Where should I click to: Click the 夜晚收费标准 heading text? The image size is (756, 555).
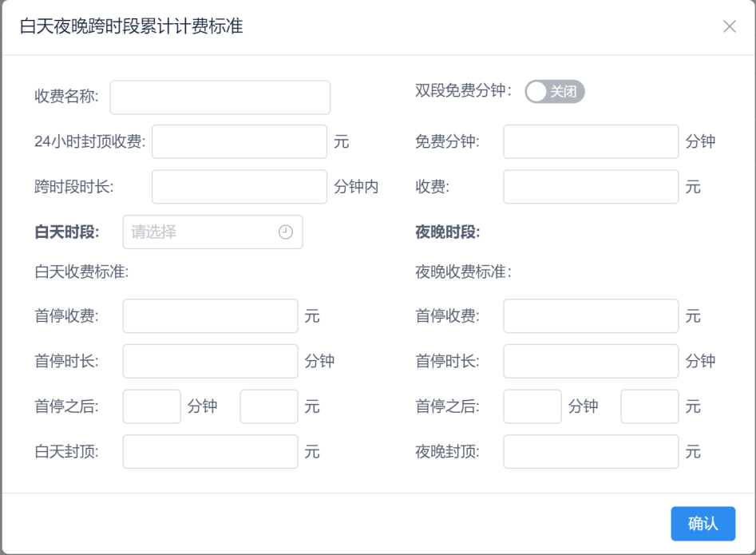point(463,272)
